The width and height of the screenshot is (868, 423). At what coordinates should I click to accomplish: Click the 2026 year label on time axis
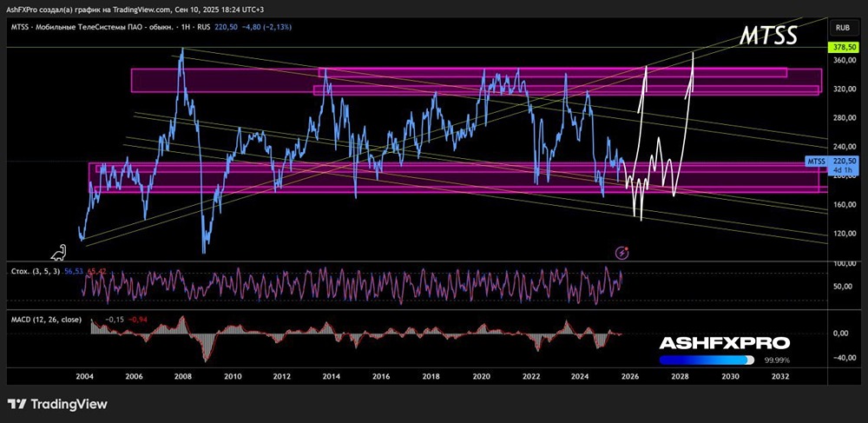[628, 376]
